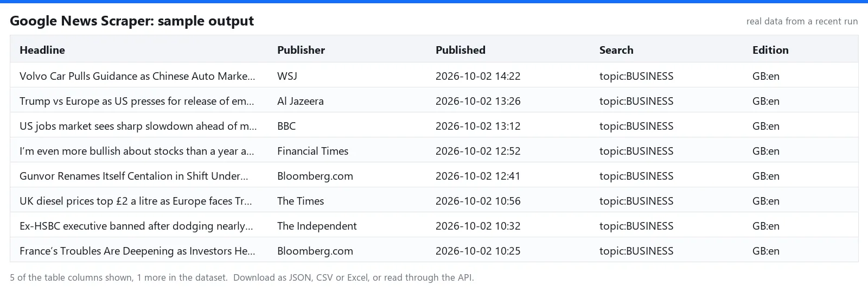Click Bloomberg.com in the Gunvor row
The height and width of the screenshot is (291, 868).
click(315, 176)
